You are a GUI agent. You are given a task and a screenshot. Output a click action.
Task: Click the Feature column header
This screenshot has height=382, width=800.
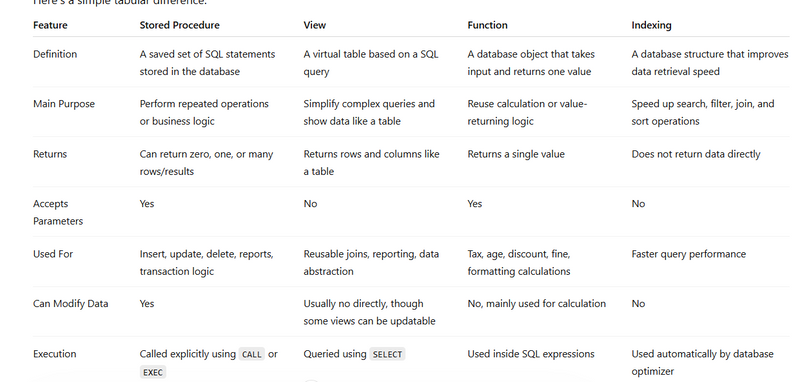tap(50, 25)
